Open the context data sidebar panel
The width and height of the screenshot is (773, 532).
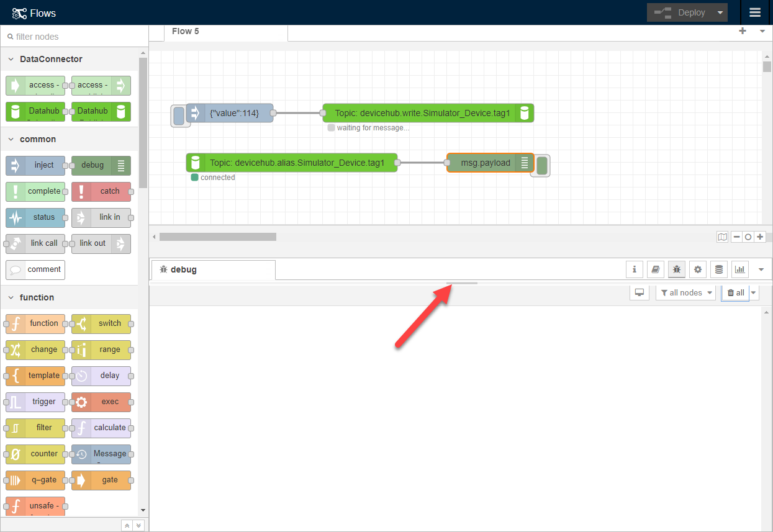tap(718, 269)
